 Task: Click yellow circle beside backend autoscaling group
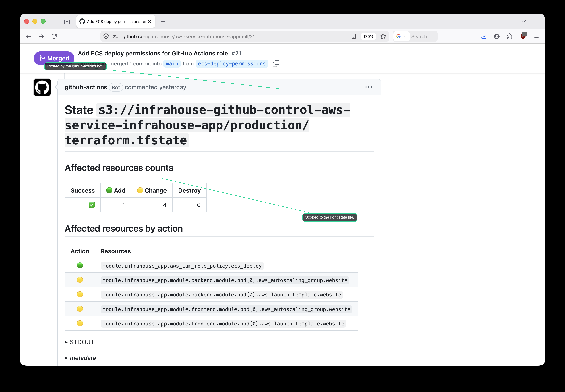[x=80, y=280]
